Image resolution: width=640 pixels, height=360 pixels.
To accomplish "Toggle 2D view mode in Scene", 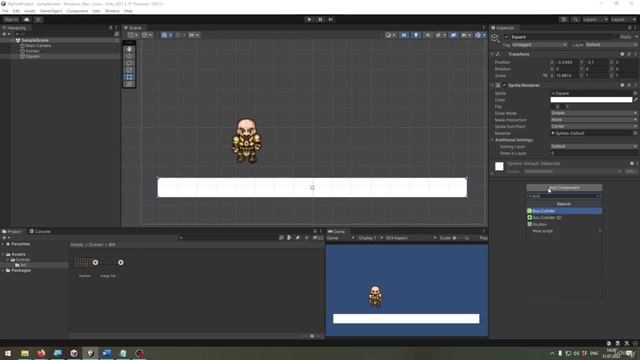I will click(x=404, y=35).
